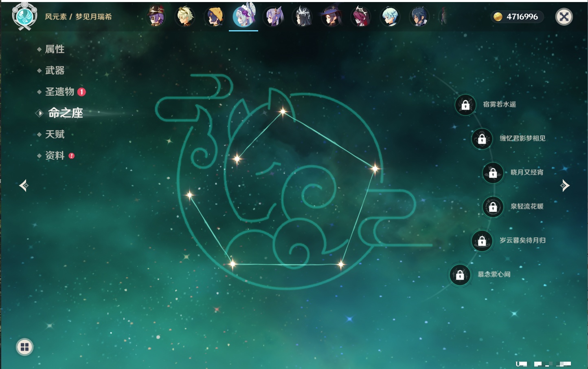Screen dimensions: 588x369
Task: Select Chongyun's light-blue-haired portrait
Action: tap(390, 17)
